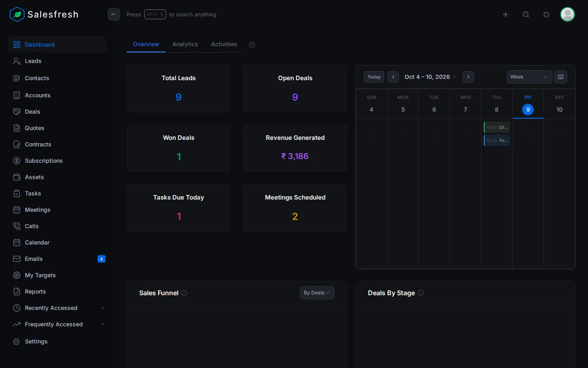588x368 pixels.
Task: Open the By Deals dropdown
Action: pos(317,293)
